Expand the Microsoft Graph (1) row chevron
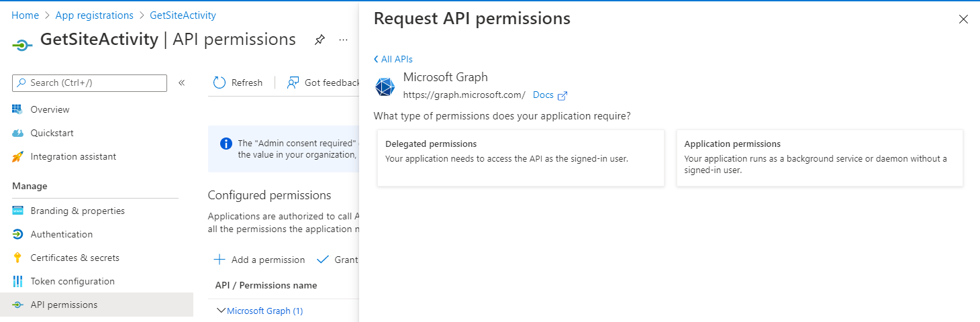Viewport: 980px width, 322px height. pyautogui.click(x=221, y=311)
